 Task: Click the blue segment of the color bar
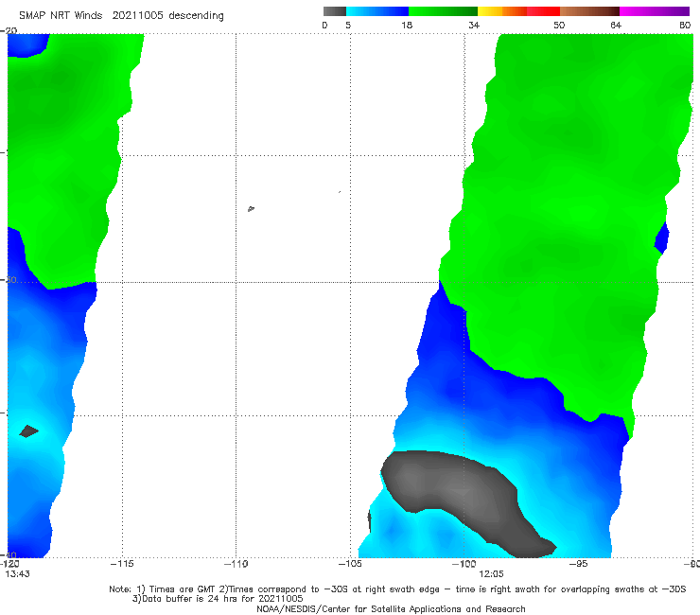tap(377, 11)
